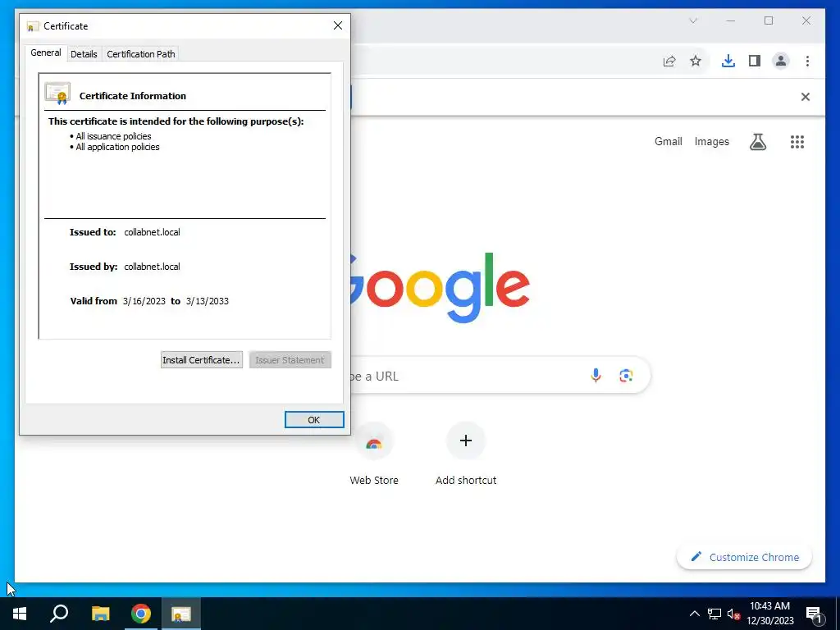Open Windows Start menu
This screenshot has width=840, height=630.
20,614
